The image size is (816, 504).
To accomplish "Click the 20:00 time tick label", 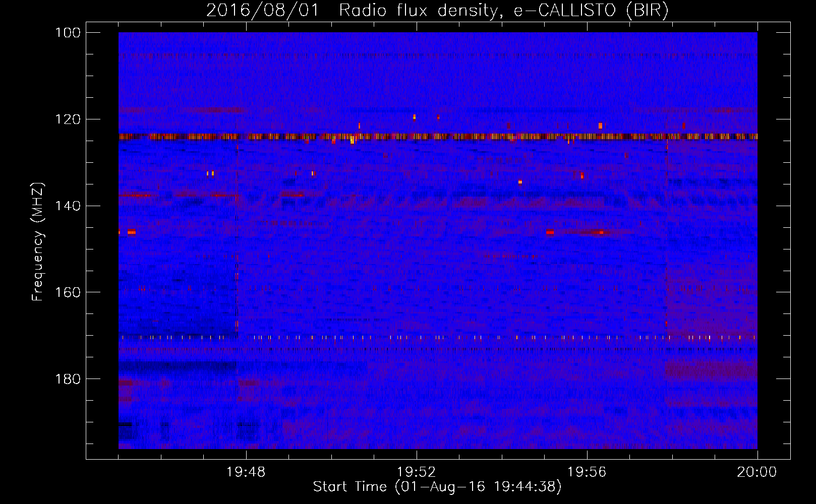I will tap(757, 472).
